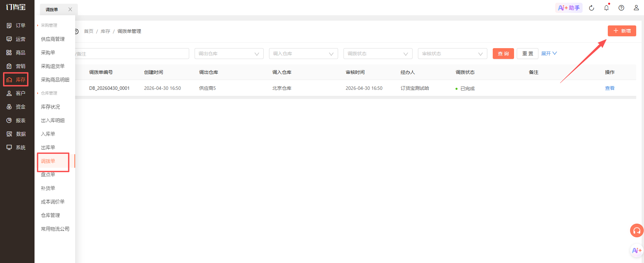Open the 数据 section icon in sidebar
644x263 pixels.
(x=9, y=134)
